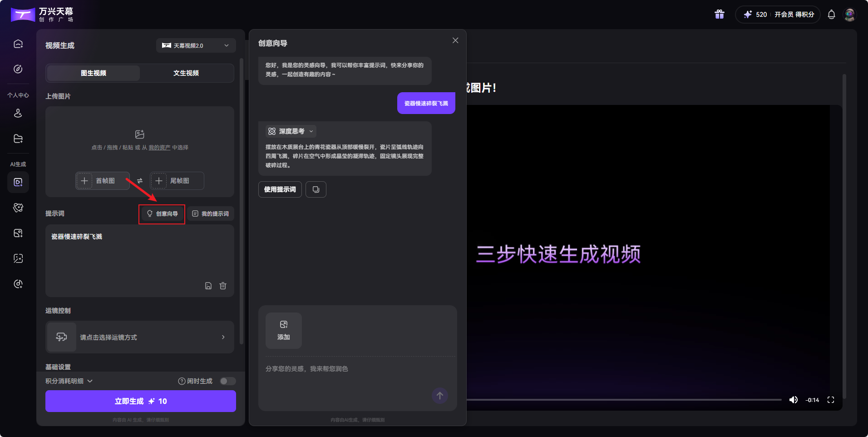Expand the 深度思考 dropdown
The image size is (868, 437).
click(291, 131)
